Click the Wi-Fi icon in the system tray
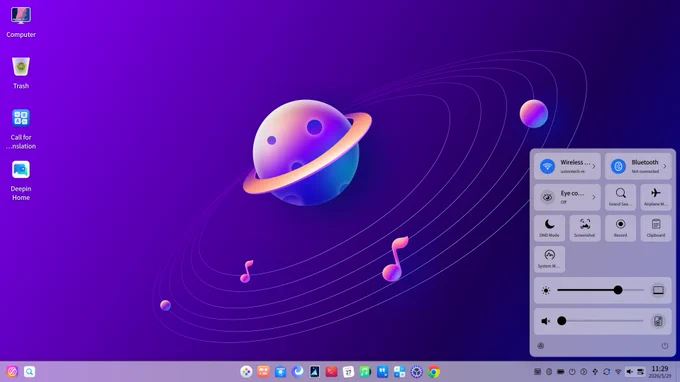The width and height of the screenshot is (680, 382). 618,372
